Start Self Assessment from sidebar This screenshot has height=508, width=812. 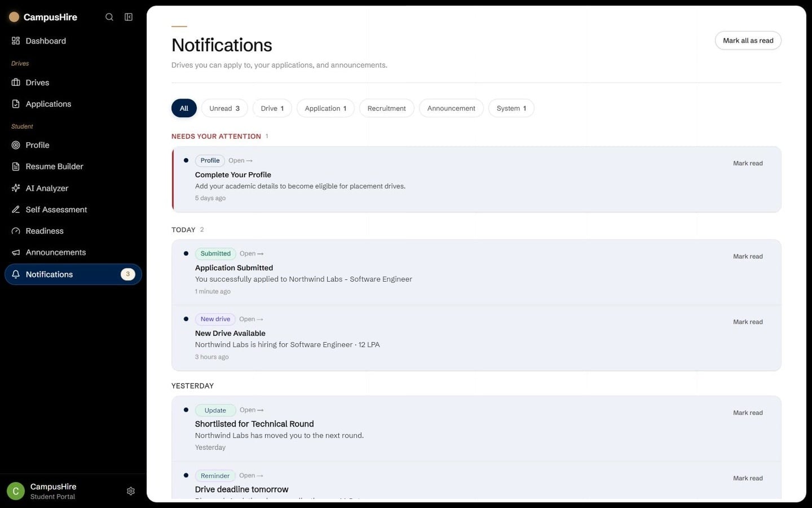[x=73, y=209]
